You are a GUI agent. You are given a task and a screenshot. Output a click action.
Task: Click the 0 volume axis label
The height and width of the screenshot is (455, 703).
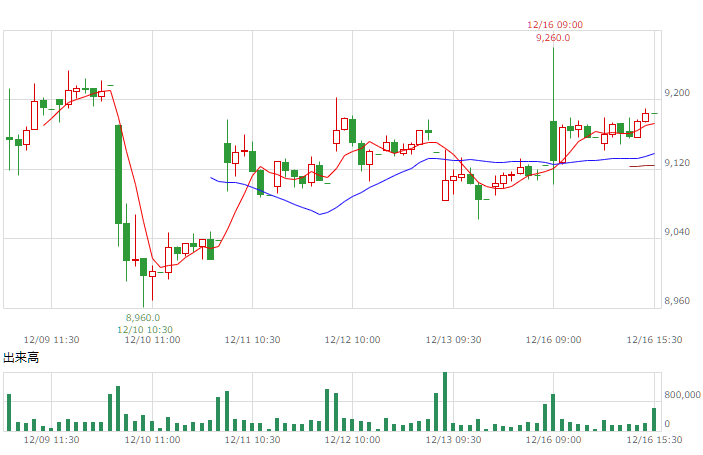pos(667,424)
